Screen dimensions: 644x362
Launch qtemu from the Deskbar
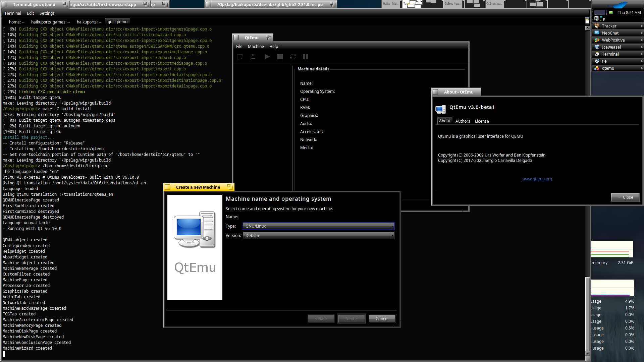[608, 68]
